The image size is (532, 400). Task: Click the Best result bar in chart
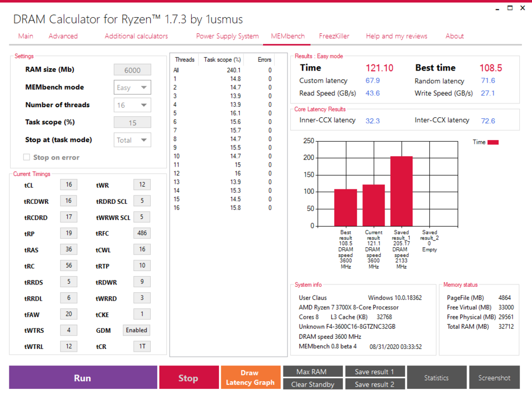(345, 207)
